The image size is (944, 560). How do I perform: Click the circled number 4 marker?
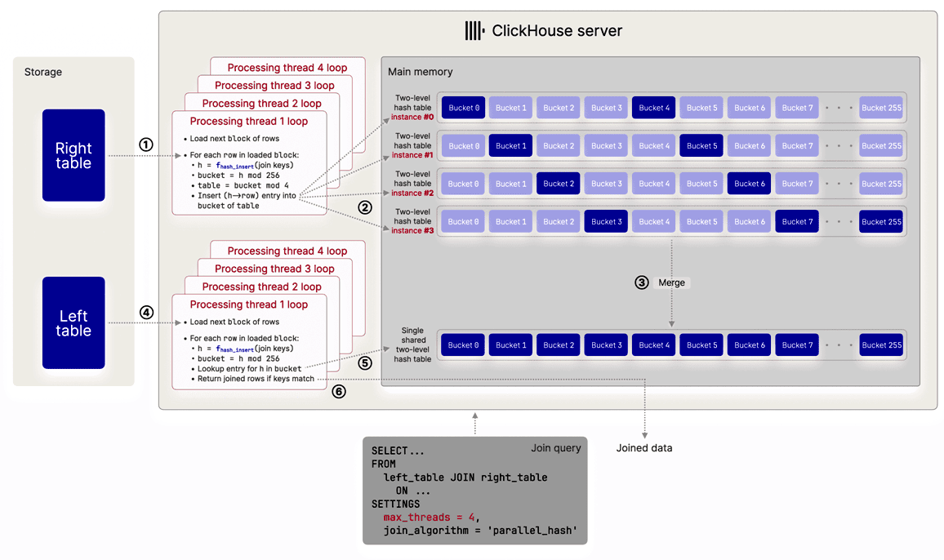coord(146,313)
